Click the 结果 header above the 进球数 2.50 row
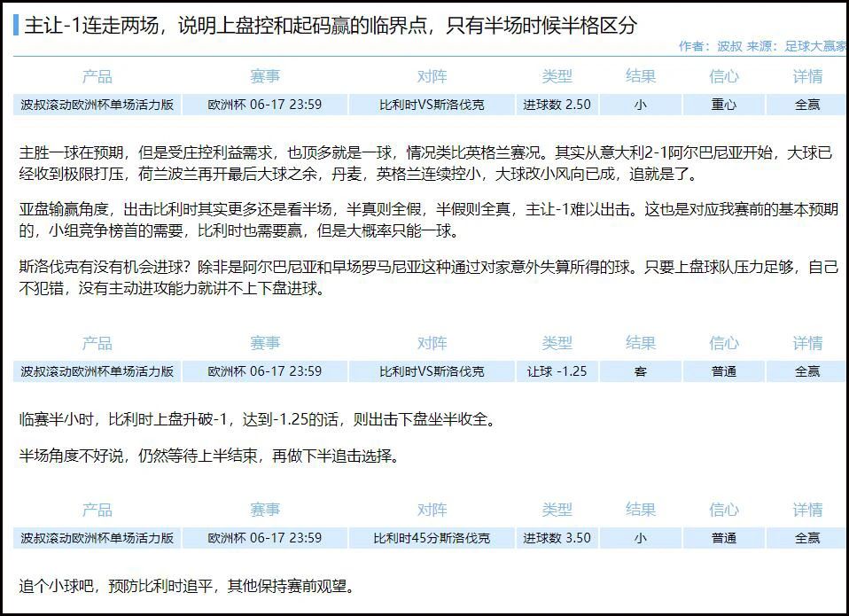849x616 pixels. point(641,76)
